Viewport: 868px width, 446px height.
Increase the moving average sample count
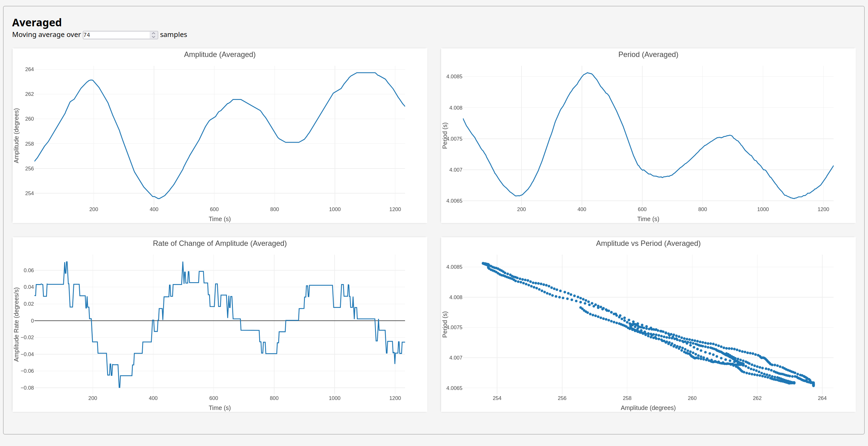(x=154, y=33)
